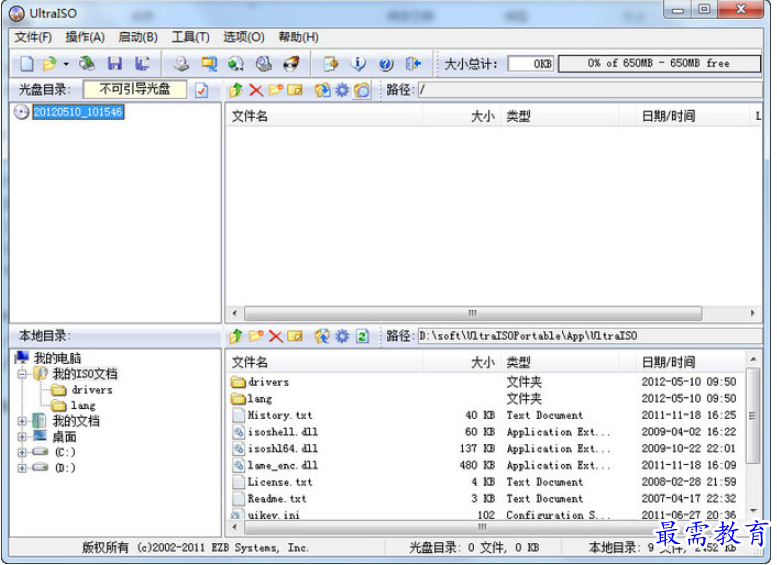
Task: Select 我的电脑 in the local tree
Action: [x=57, y=358]
